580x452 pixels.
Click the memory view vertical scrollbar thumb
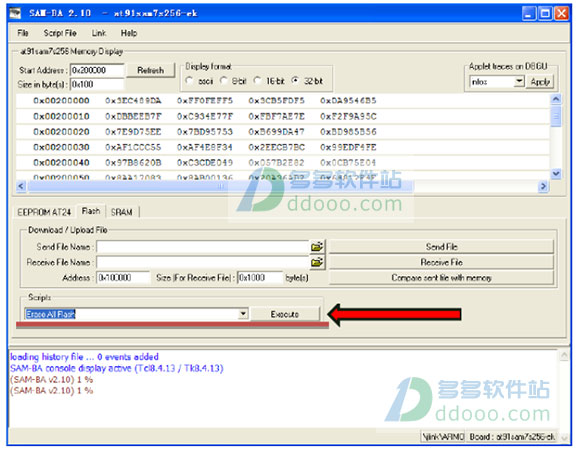coord(556,117)
